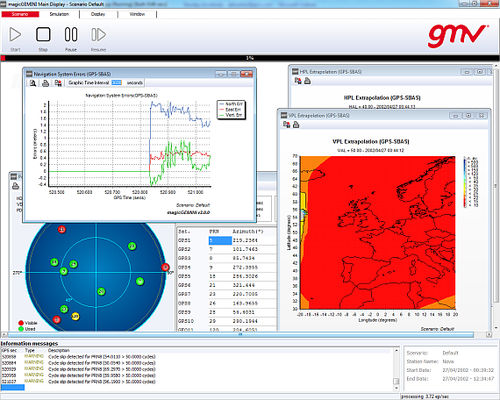Click the Start Date value in scenario info
This screenshot has width=500, height=400.
(468, 370)
